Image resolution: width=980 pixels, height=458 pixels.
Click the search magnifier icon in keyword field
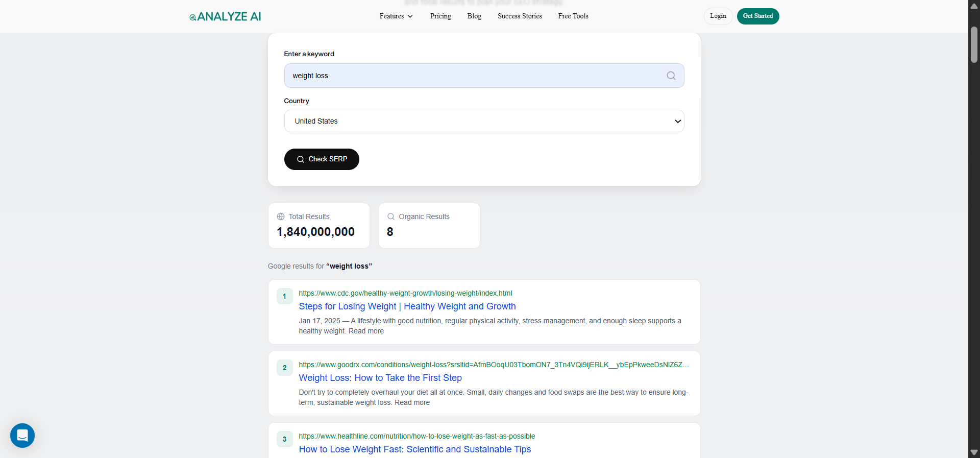pyautogui.click(x=671, y=76)
